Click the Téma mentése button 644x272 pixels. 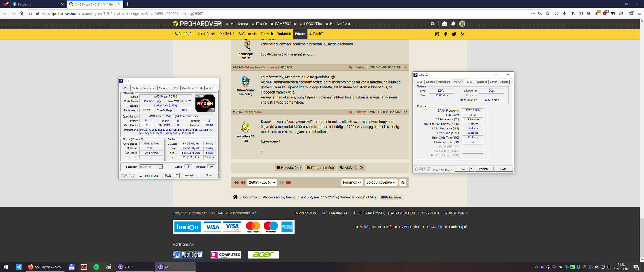320,168
